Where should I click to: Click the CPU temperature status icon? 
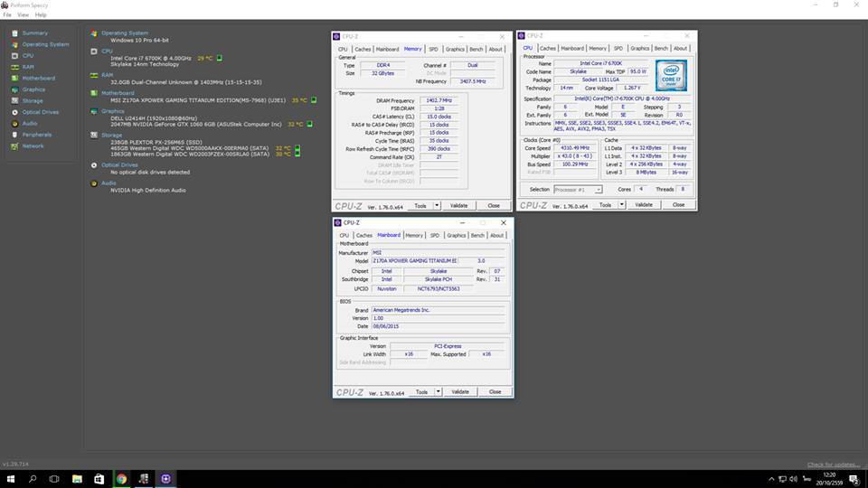tap(219, 58)
